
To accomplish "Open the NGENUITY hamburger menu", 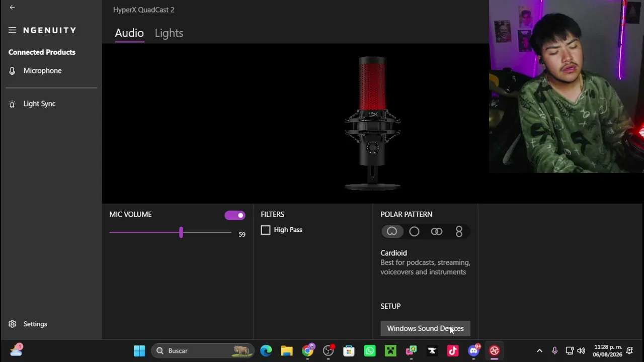I will (12, 30).
